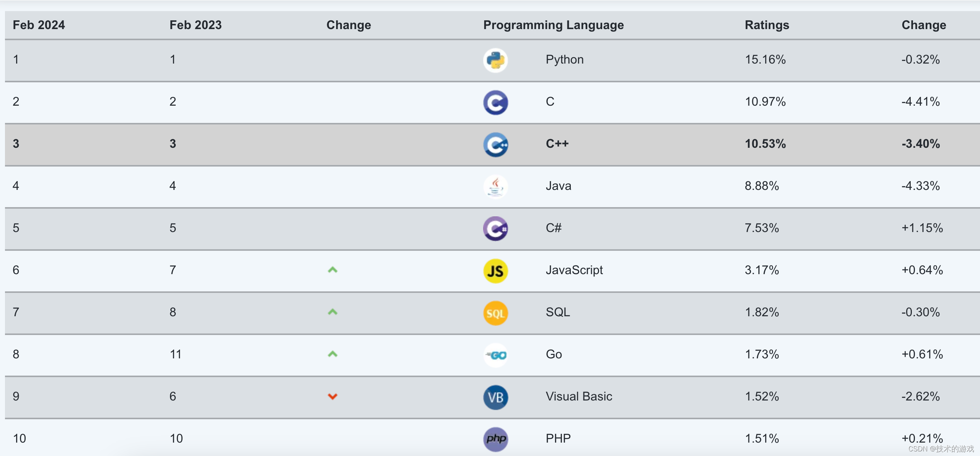The width and height of the screenshot is (980, 456).
Task: Click Python's 15.16% rating
Action: pos(765,59)
